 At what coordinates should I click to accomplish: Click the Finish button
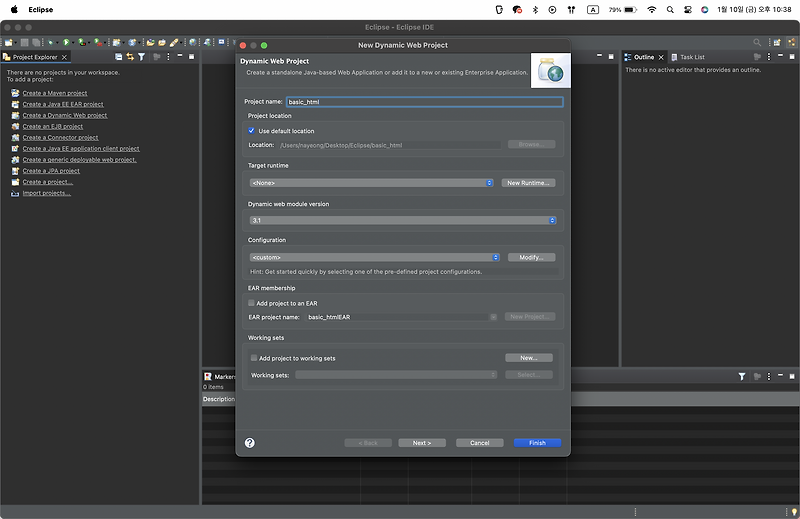(537, 443)
